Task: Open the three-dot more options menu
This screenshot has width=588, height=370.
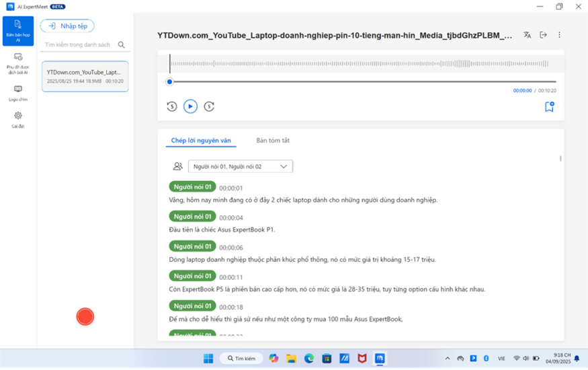Action: (560, 35)
